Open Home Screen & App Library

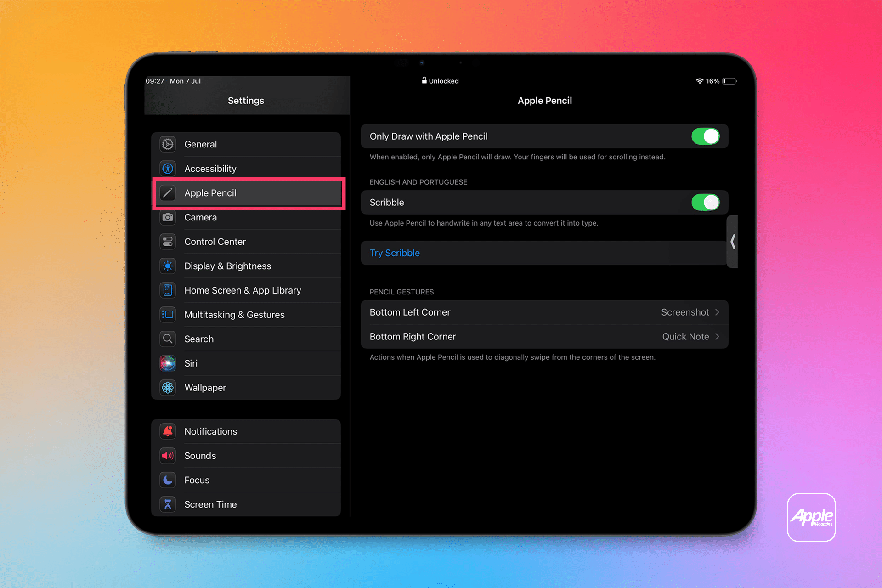[246, 290]
